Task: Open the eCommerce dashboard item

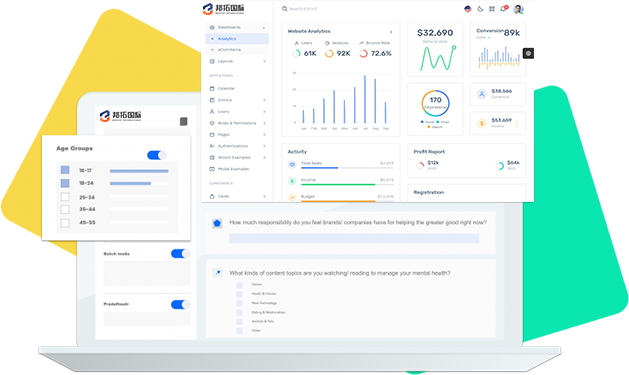Action: point(237,50)
